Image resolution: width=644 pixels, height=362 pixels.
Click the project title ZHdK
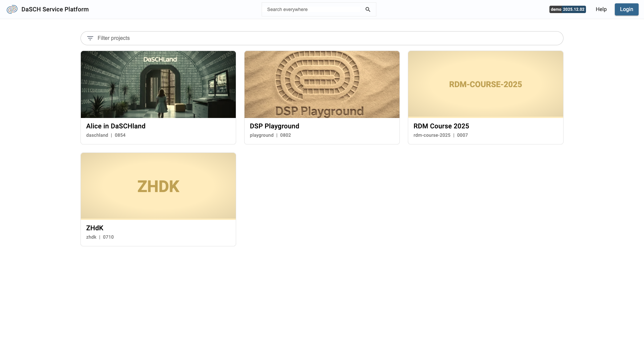coord(95,228)
